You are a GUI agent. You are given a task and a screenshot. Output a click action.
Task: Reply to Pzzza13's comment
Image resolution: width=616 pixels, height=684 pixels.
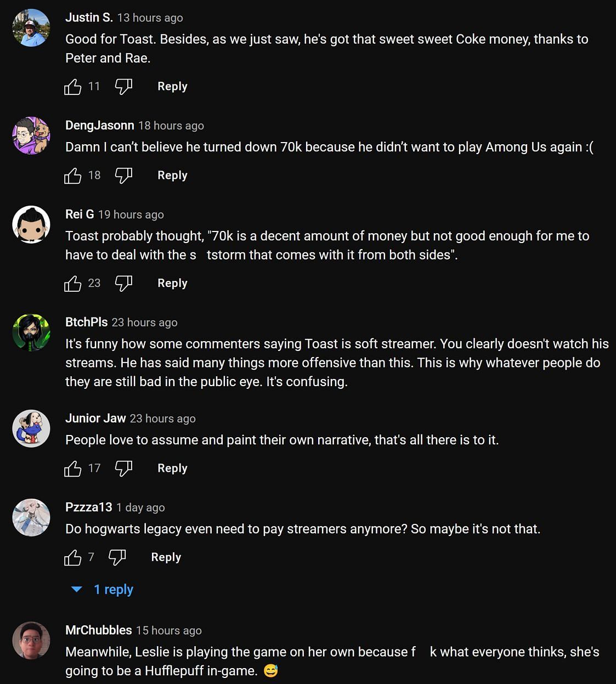point(166,557)
